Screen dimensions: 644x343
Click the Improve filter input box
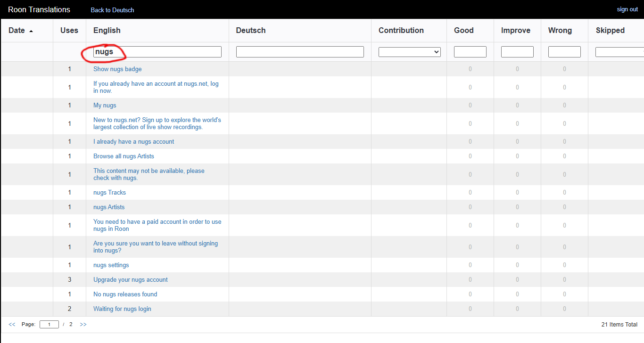click(x=517, y=52)
